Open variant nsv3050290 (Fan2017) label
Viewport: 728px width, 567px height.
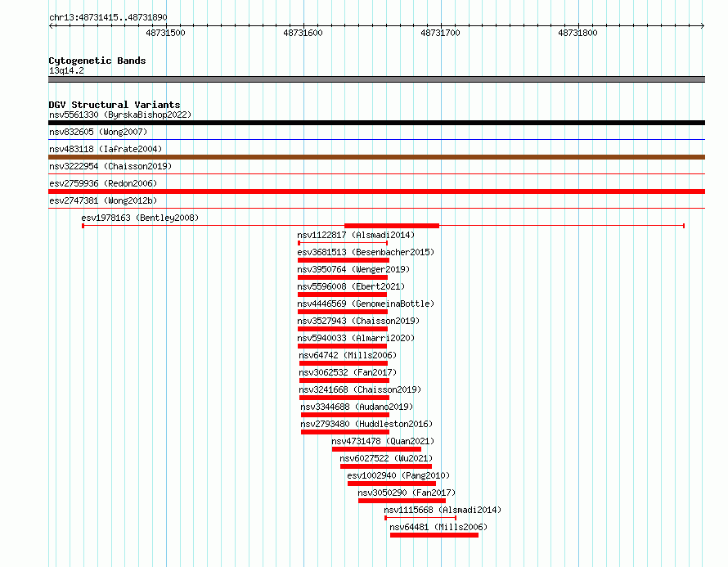407,493
